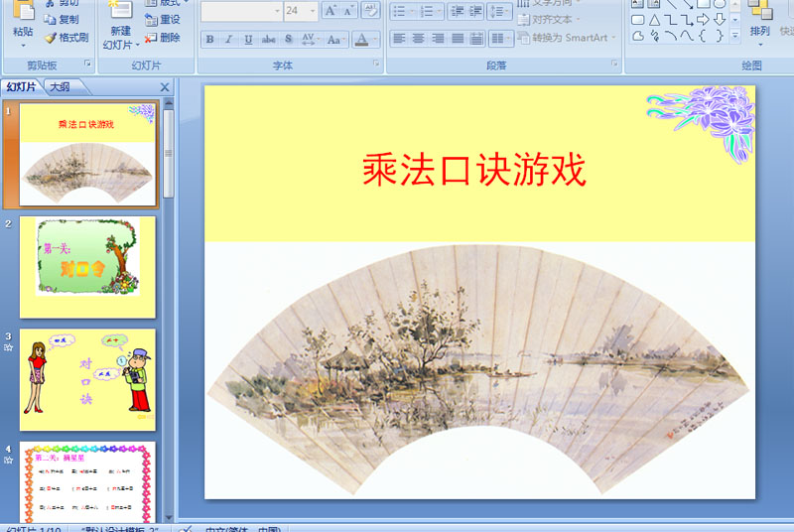Select the isosceles triangle shape
The width and height of the screenshot is (794, 532).
(x=655, y=20)
